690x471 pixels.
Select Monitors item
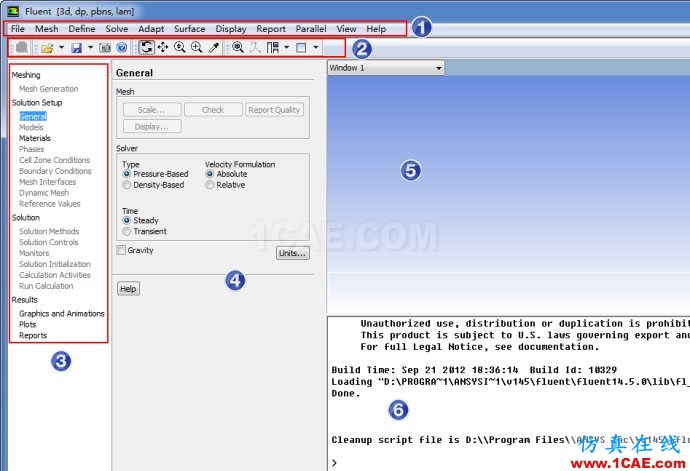34,253
